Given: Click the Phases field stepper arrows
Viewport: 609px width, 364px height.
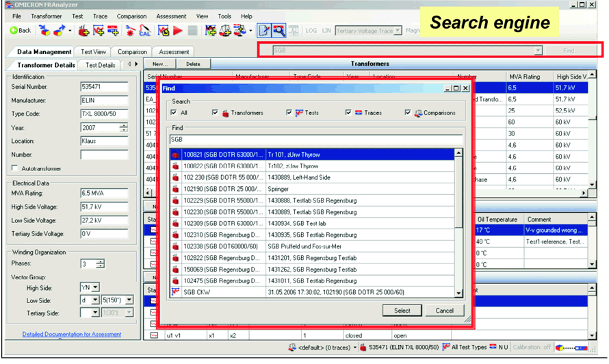Looking at the screenshot, I should tap(100, 264).
